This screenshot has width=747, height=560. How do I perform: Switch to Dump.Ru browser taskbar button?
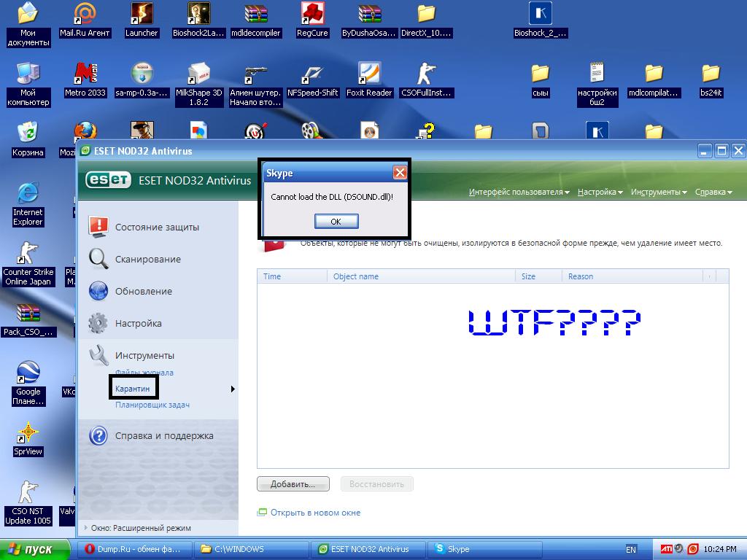(134, 549)
